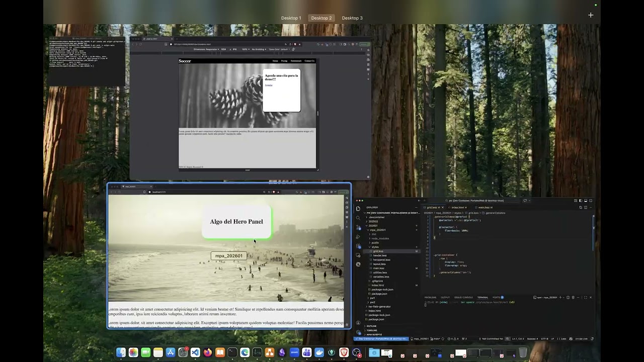Click the Pricing link in the Soccer page
The image size is (644, 362).
pyautogui.click(x=284, y=61)
